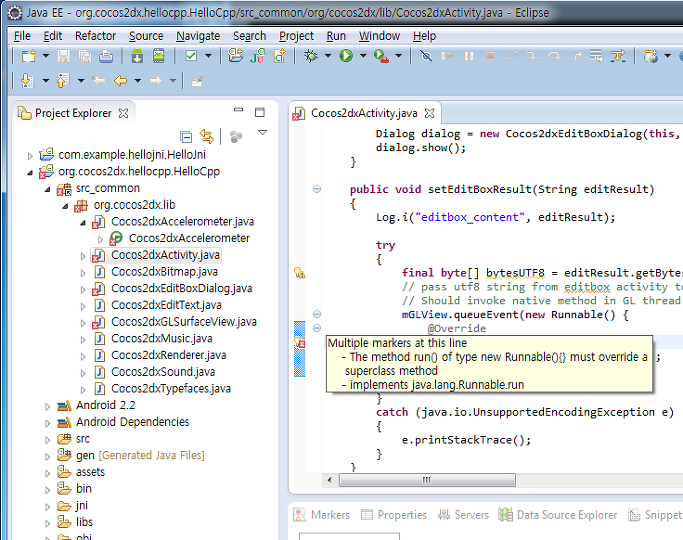The height and width of the screenshot is (540, 683).
Task: Open the Refactor menu
Action: tap(95, 36)
